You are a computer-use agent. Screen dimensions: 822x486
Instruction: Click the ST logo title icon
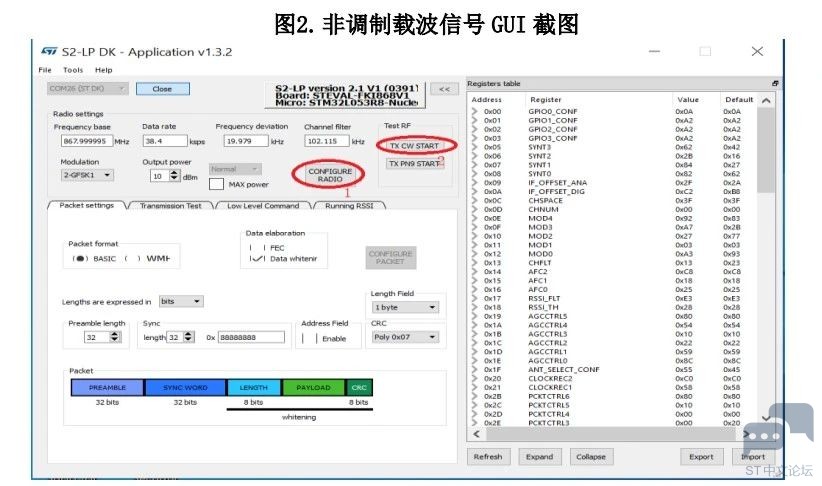click(x=49, y=51)
